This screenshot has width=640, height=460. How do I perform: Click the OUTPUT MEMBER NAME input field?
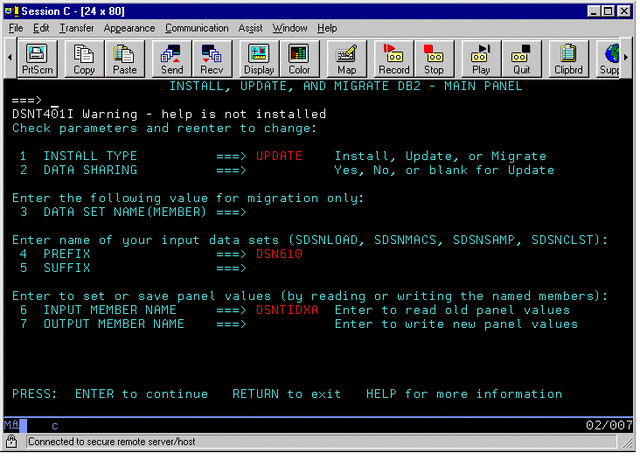coord(287,324)
